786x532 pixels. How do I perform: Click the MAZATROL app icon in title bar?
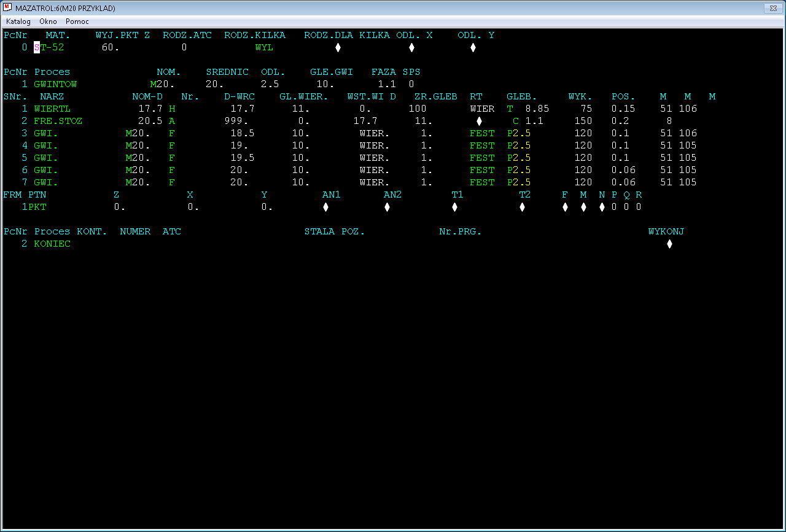point(8,8)
